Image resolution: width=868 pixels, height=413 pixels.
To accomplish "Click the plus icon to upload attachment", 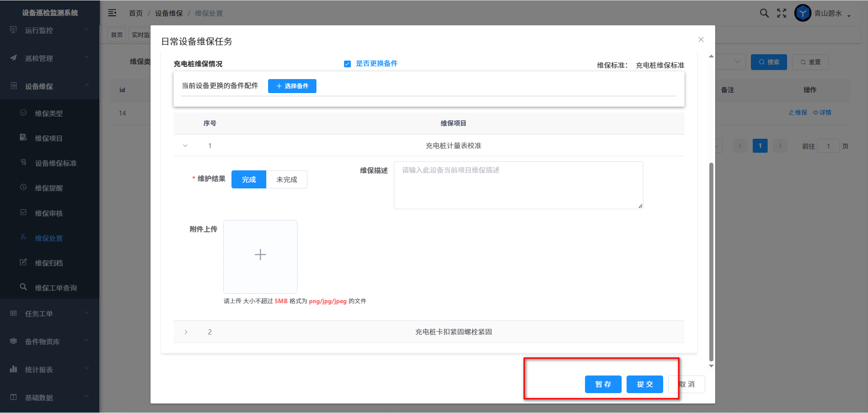I will [260, 255].
